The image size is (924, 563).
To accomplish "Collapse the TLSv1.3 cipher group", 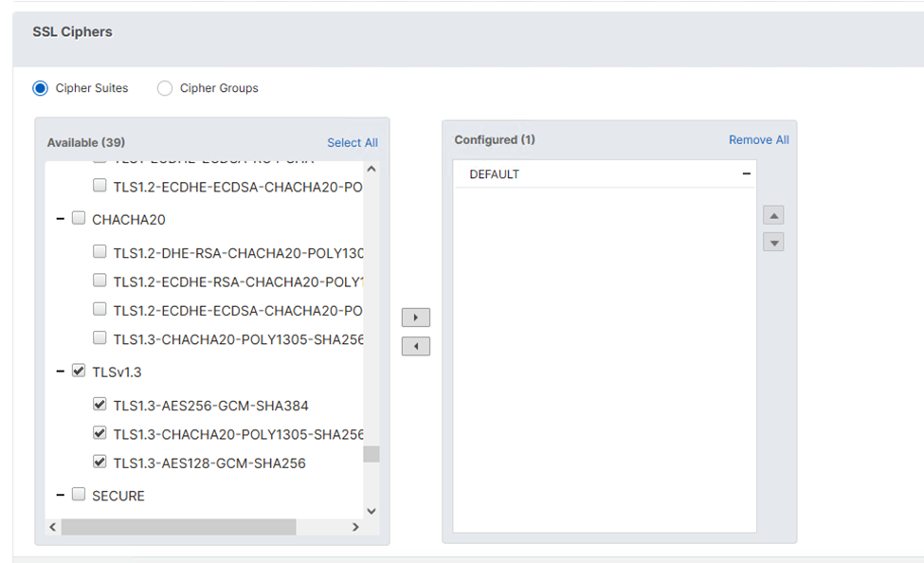I will [x=61, y=372].
